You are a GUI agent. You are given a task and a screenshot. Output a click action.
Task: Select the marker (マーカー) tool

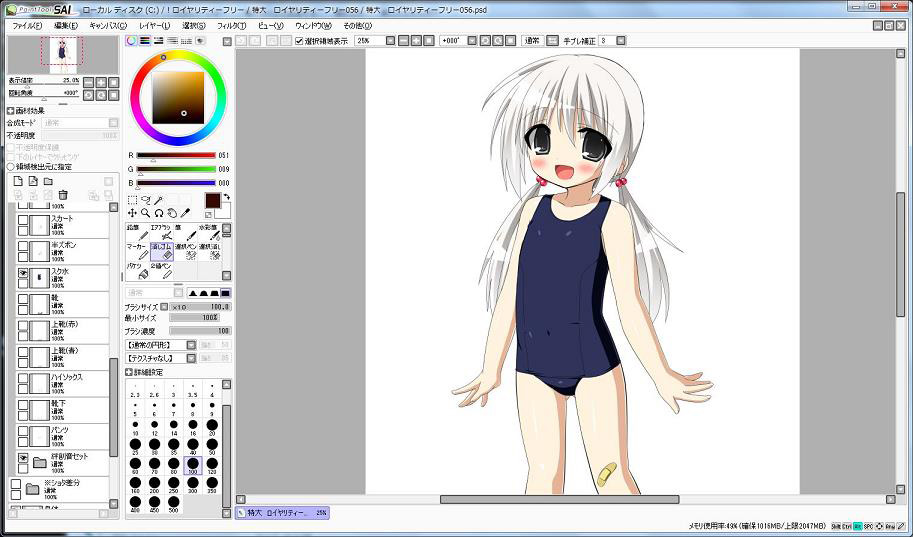pos(137,250)
